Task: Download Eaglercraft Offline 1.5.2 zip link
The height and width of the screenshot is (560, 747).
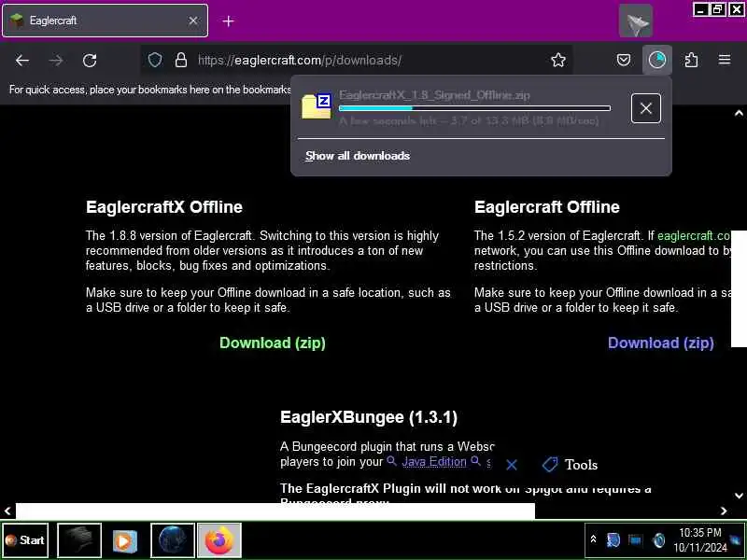Action: [661, 343]
